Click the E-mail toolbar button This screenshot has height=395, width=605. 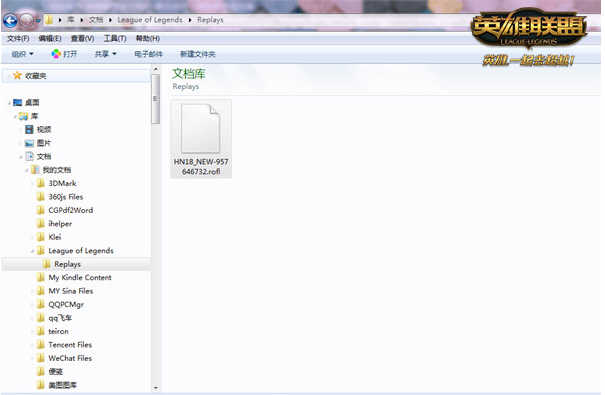149,54
